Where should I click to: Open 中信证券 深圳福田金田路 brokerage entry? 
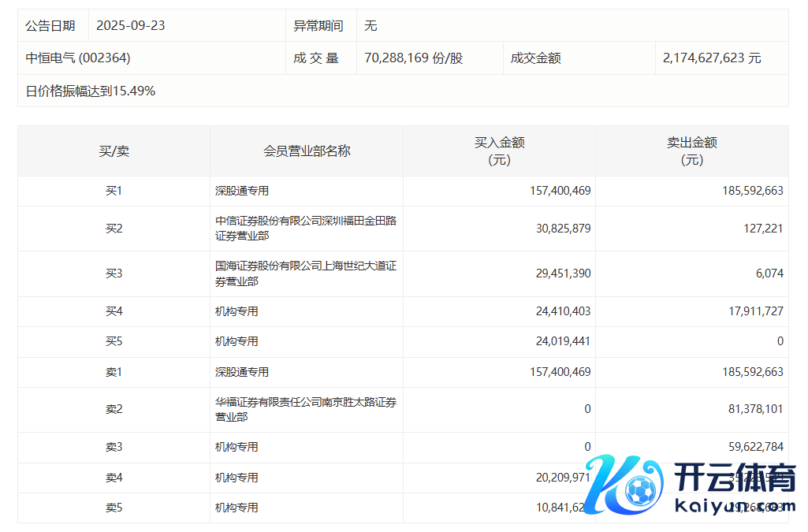click(x=306, y=229)
